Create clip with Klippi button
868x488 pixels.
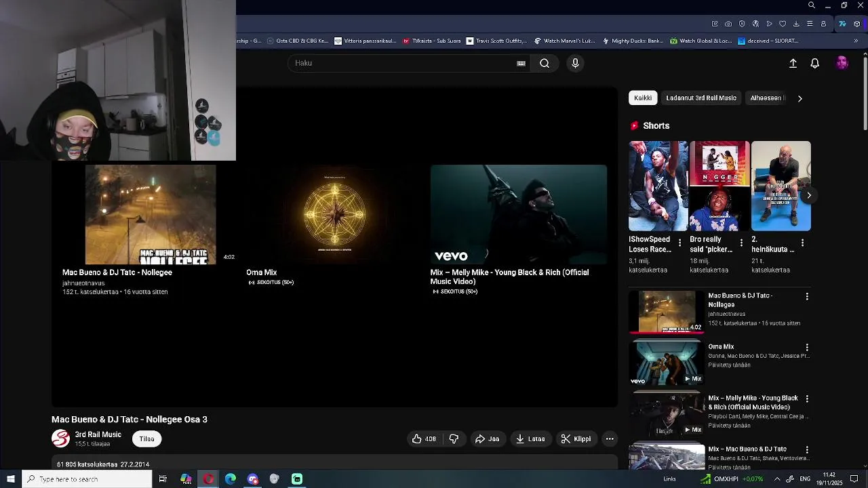[x=576, y=439]
